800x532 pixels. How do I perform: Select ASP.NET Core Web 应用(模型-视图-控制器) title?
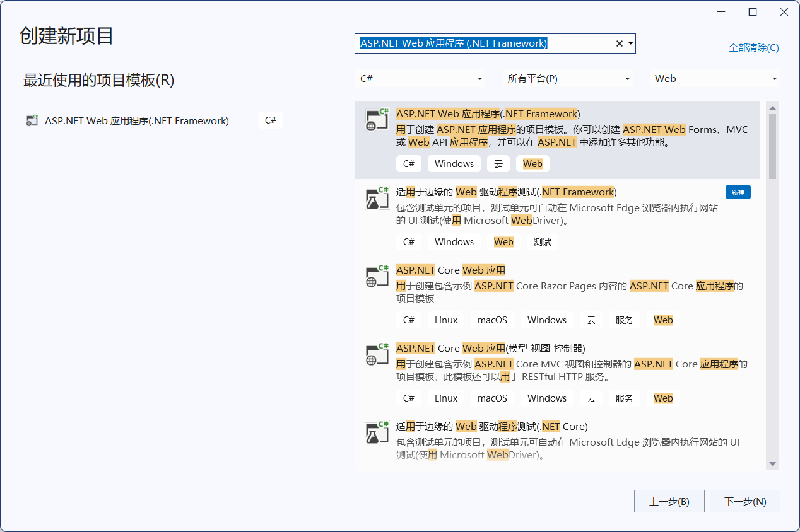(x=491, y=349)
